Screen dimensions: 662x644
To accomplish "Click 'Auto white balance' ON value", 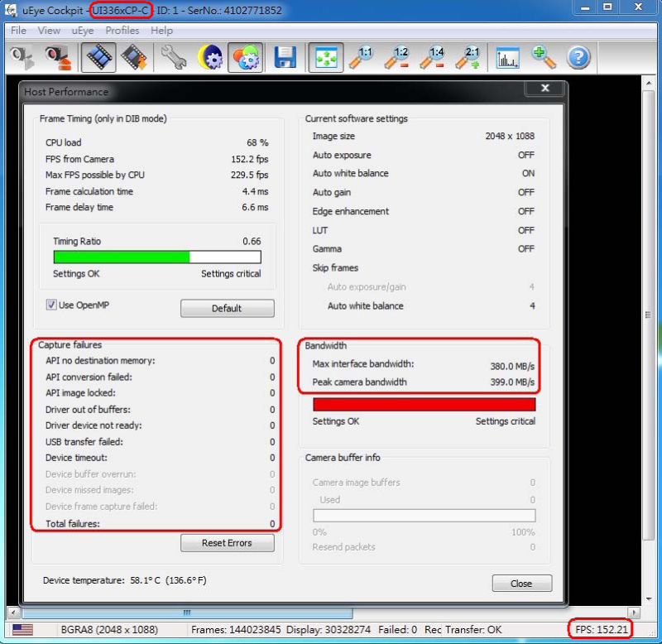I will (528, 173).
